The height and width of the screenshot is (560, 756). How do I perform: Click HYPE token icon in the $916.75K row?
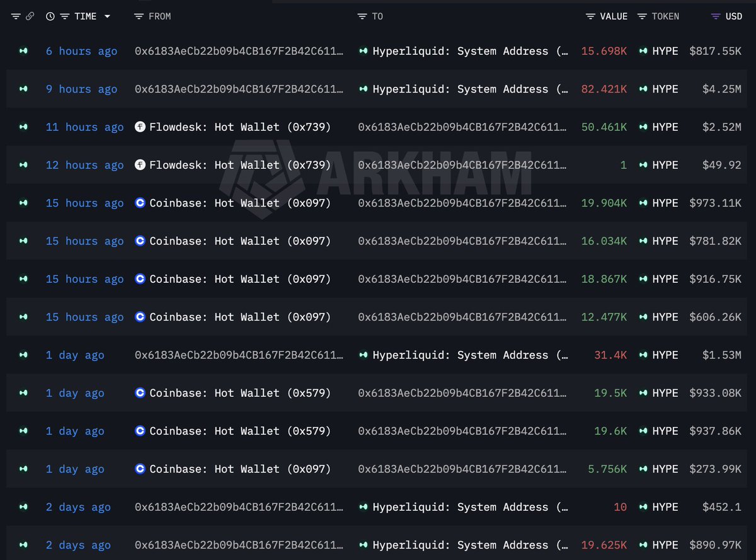pos(643,279)
